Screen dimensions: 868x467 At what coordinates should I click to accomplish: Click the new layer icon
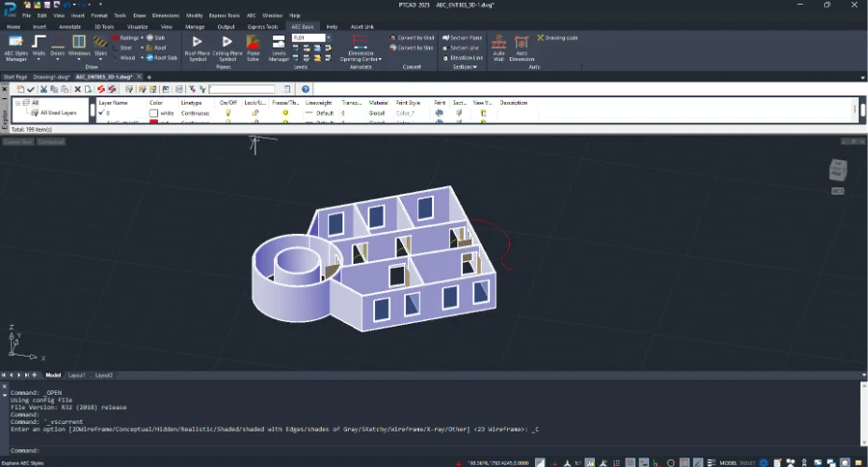point(21,89)
